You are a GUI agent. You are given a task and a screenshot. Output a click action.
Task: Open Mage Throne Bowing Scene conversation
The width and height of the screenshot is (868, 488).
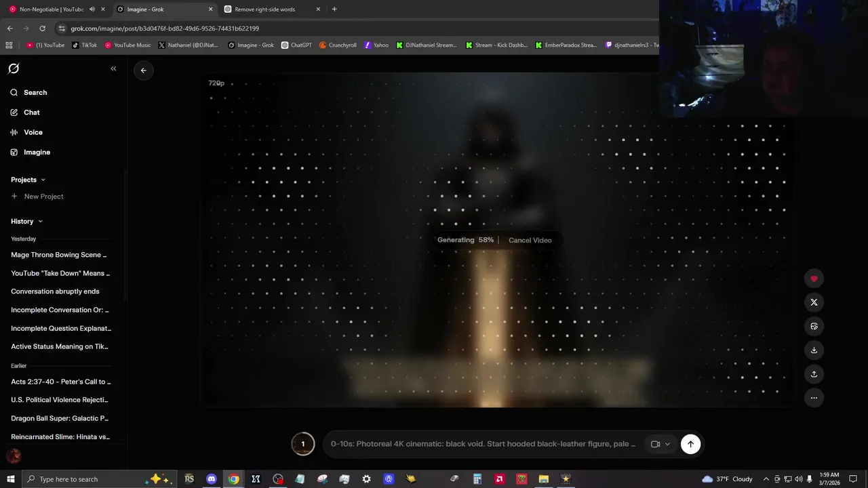coord(59,255)
